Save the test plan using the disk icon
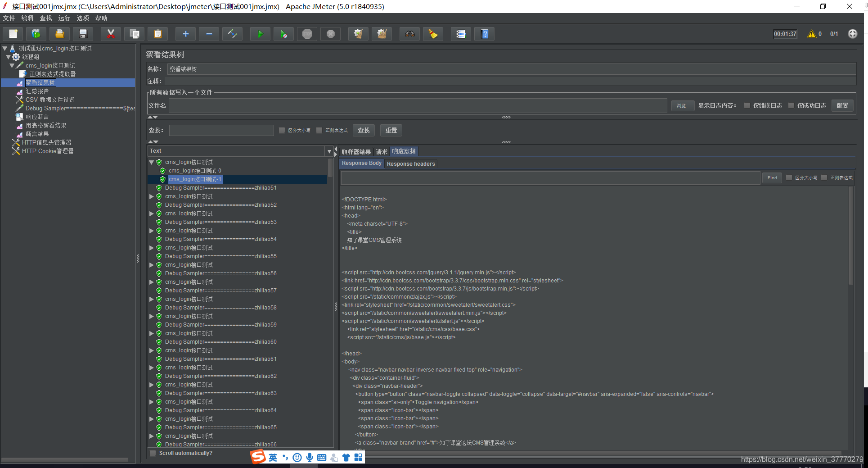 coord(83,34)
